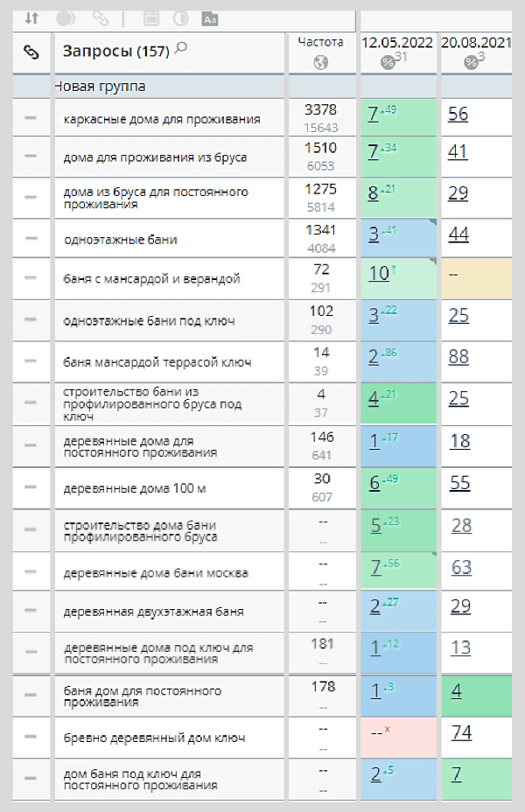Toggle the dash marker for каркасные дома для проживания
The height and width of the screenshot is (812, 525).
pos(31,118)
